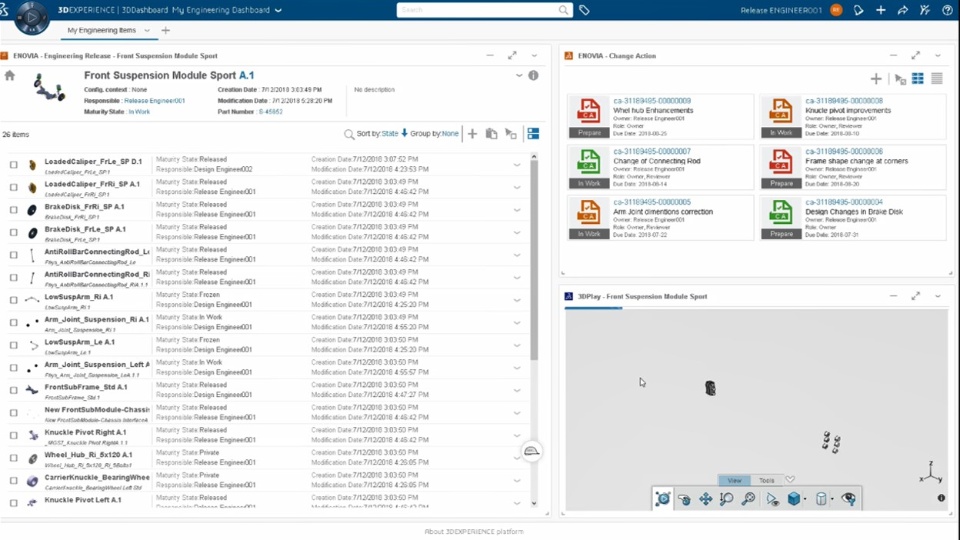Maximize the 3DPlay widget
Screen dimensions: 960x540
point(915,296)
